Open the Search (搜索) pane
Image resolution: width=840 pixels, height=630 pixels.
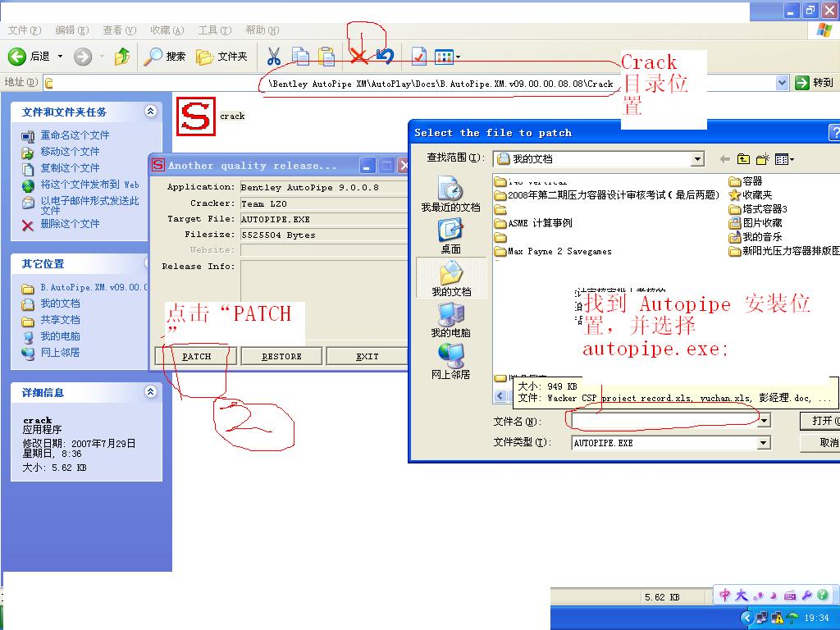pyautogui.click(x=165, y=57)
